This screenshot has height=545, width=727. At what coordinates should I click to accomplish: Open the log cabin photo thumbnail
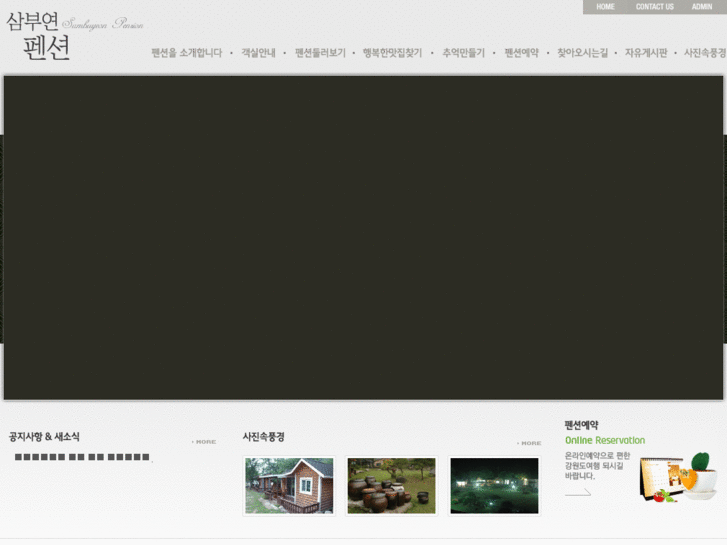click(x=289, y=486)
